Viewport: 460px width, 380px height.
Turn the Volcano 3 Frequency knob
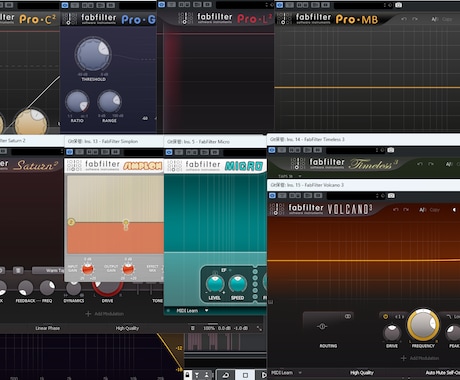423,324
